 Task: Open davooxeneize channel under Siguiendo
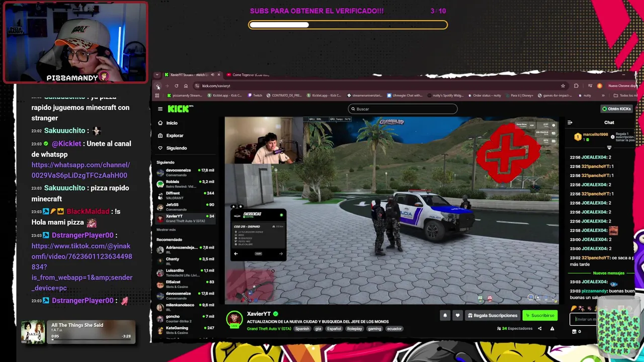coord(186,172)
